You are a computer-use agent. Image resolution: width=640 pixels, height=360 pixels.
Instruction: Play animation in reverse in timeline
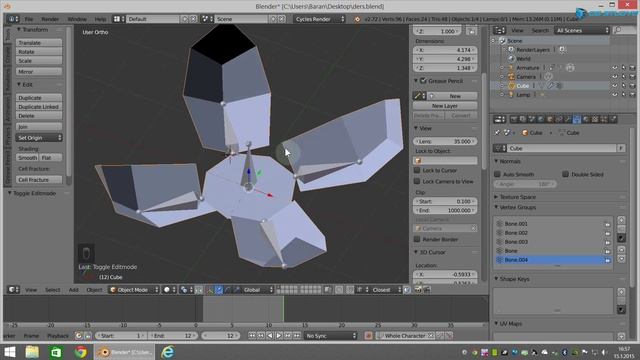[x=270, y=336]
